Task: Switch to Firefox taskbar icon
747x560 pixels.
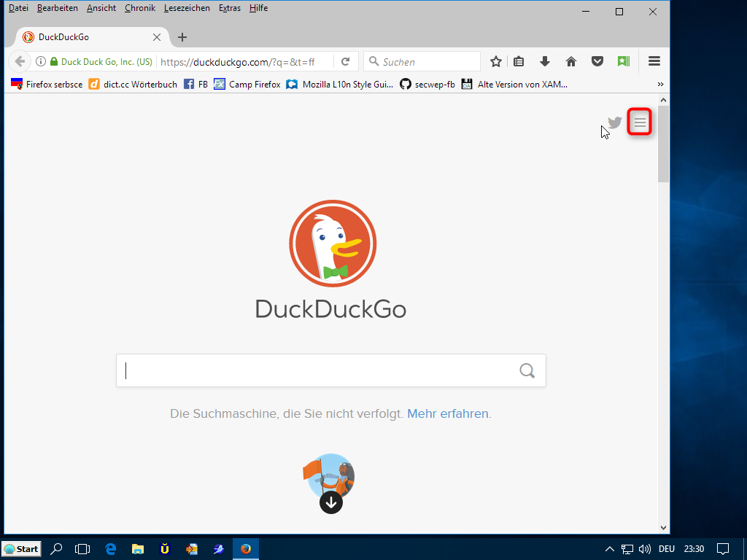Action: click(246, 549)
